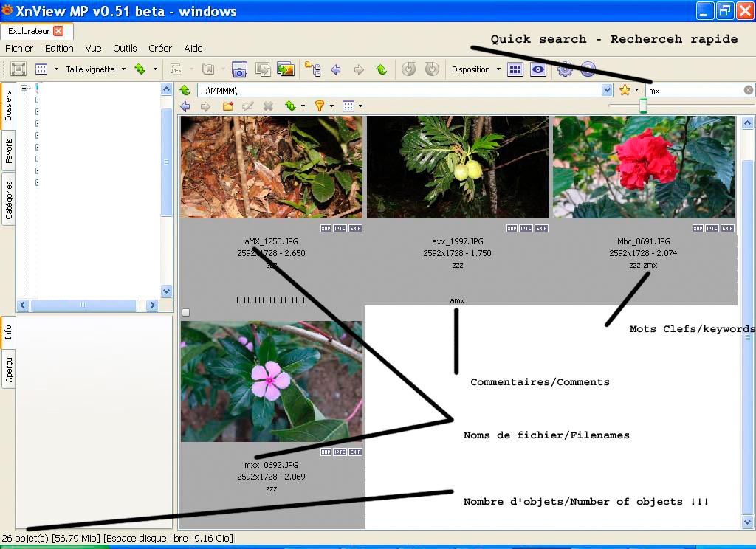The image size is (756, 549).
Task: Click the EXIF badge on aMX_1258.JPG
Action: click(355, 229)
